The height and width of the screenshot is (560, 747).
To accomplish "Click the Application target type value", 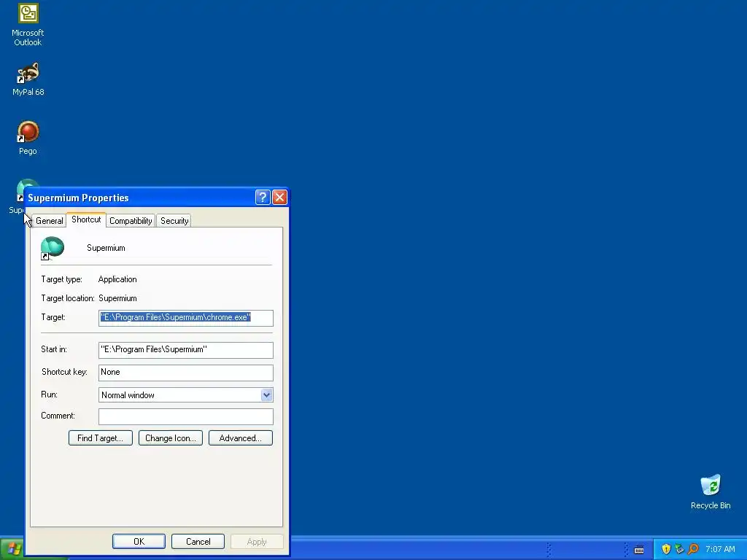I will click(117, 279).
